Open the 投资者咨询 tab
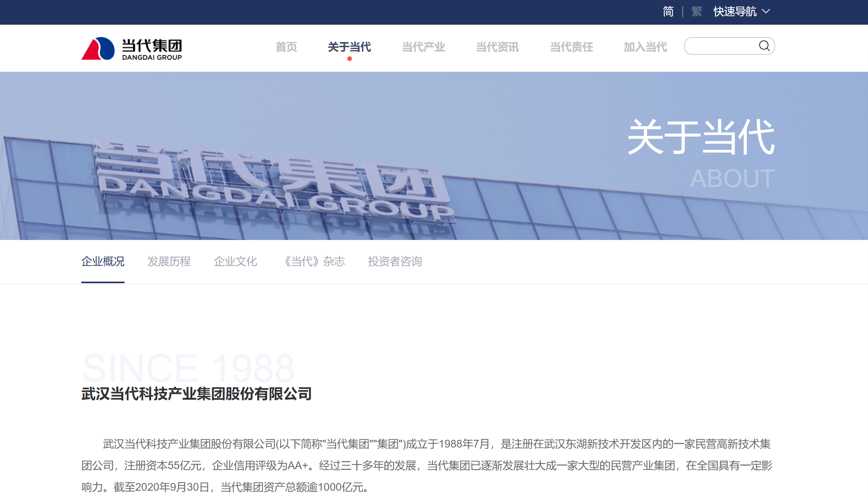This screenshot has height=500, width=868. click(395, 262)
